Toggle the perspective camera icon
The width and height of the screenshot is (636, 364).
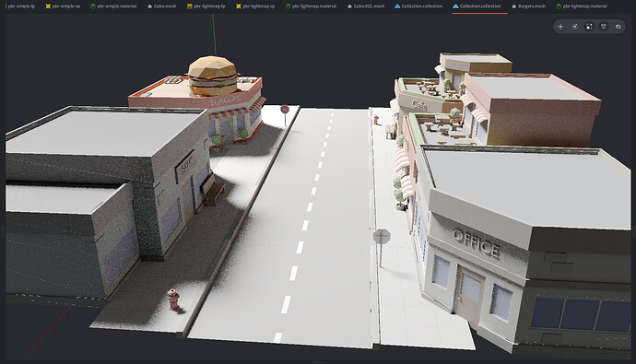coord(618,27)
